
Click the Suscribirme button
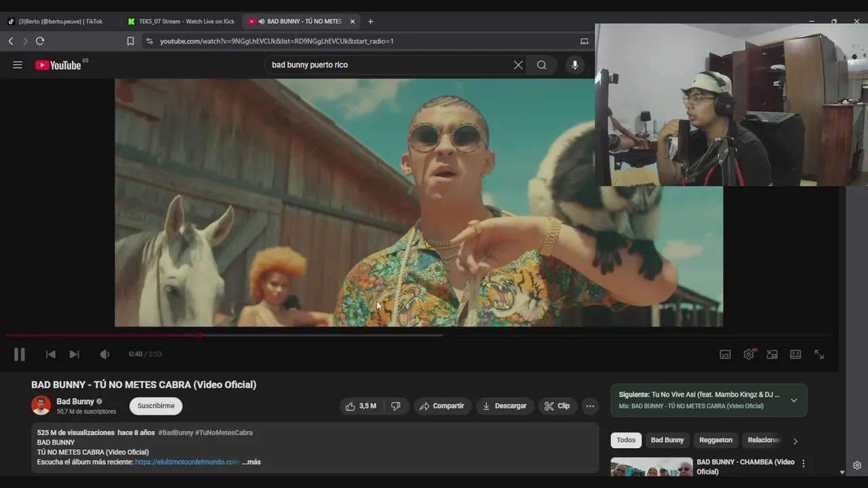pos(156,406)
